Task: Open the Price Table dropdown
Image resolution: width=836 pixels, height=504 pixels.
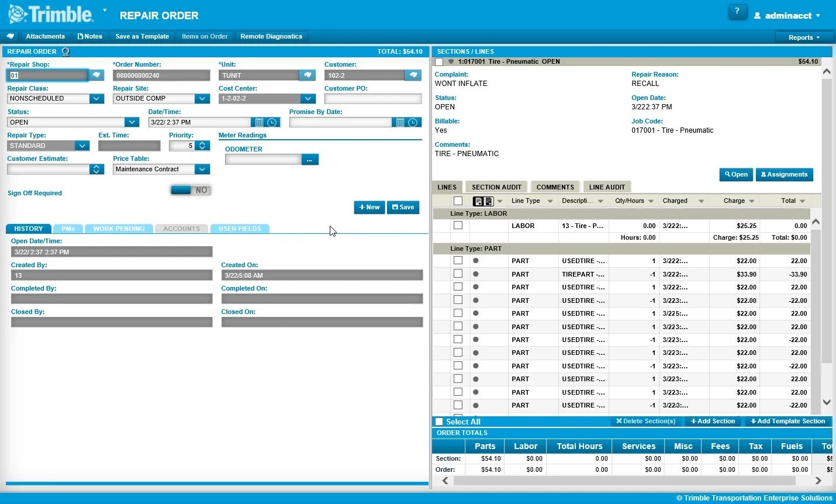Action: point(202,169)
